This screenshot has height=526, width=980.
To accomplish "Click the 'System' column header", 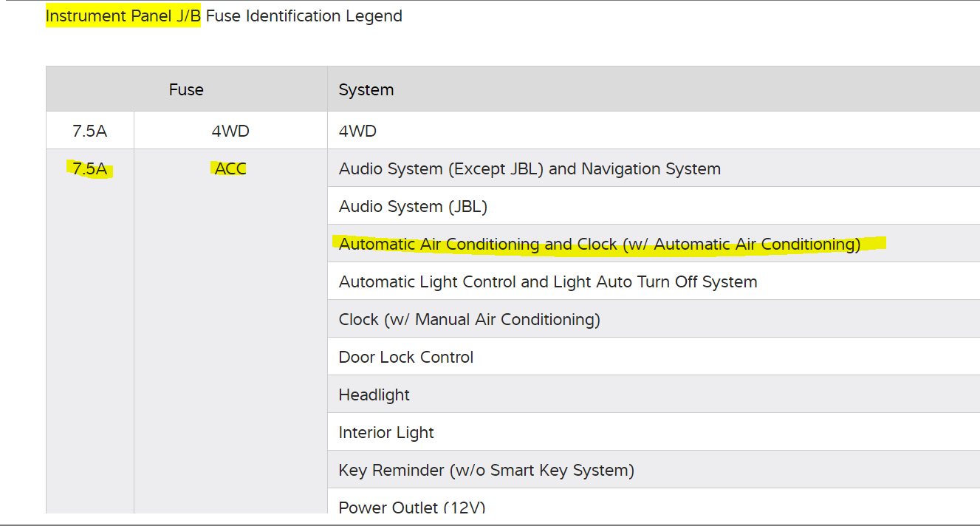I will coord(366,90).
